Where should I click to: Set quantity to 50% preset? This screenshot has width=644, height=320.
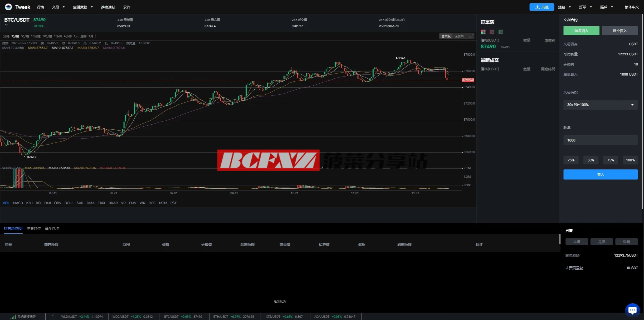[590, 160]
